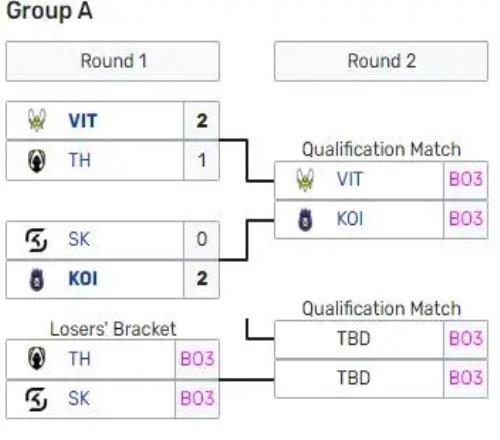Click VIT score of 2 in Round 1

click(x=201, y=121)
